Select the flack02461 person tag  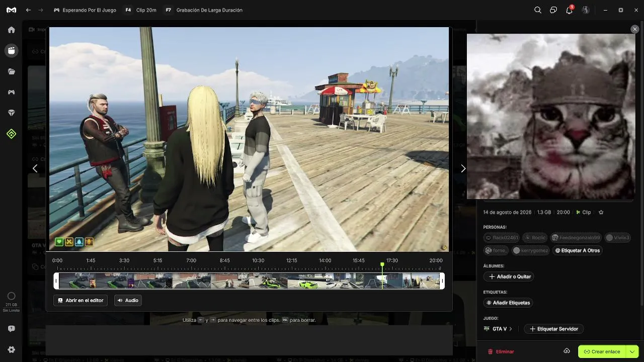click(501, 238)
